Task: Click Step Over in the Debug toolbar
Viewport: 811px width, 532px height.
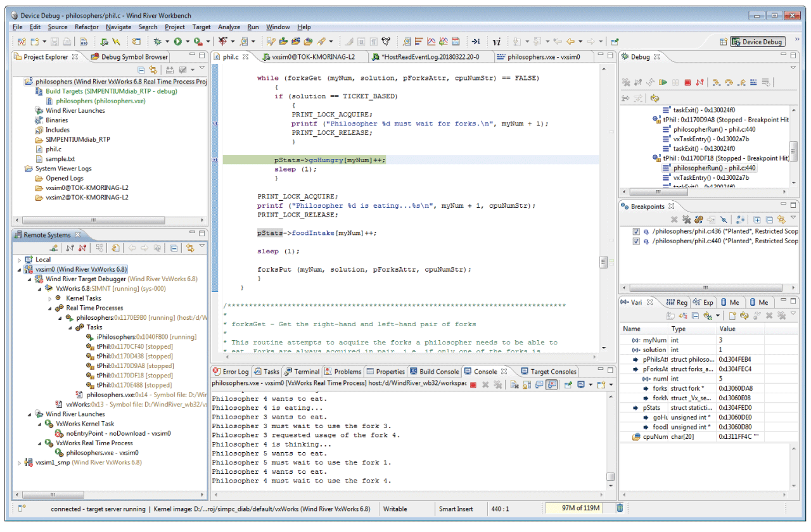Action: (x=729, y=82)
